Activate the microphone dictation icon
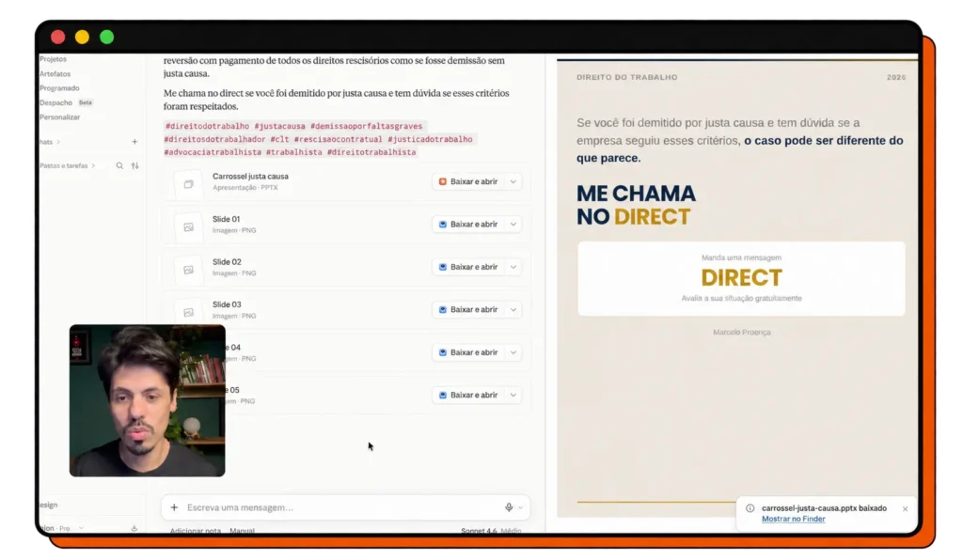Image resolution: width=963 pixels, height=560 pixels. pos(509,507)
